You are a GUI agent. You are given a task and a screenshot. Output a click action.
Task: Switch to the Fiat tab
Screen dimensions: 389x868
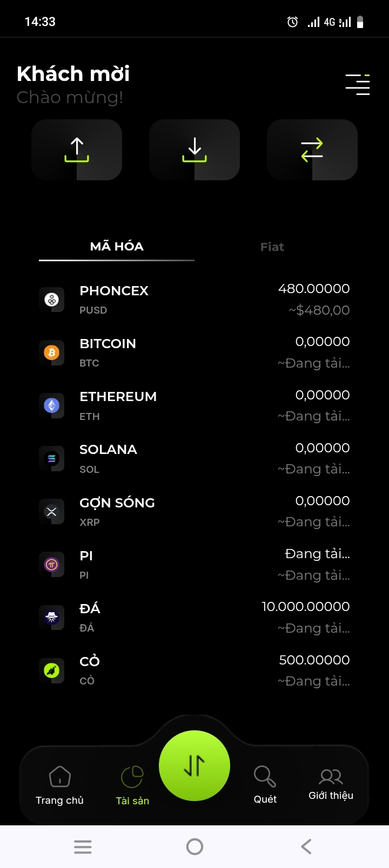[x=272, y=247]
